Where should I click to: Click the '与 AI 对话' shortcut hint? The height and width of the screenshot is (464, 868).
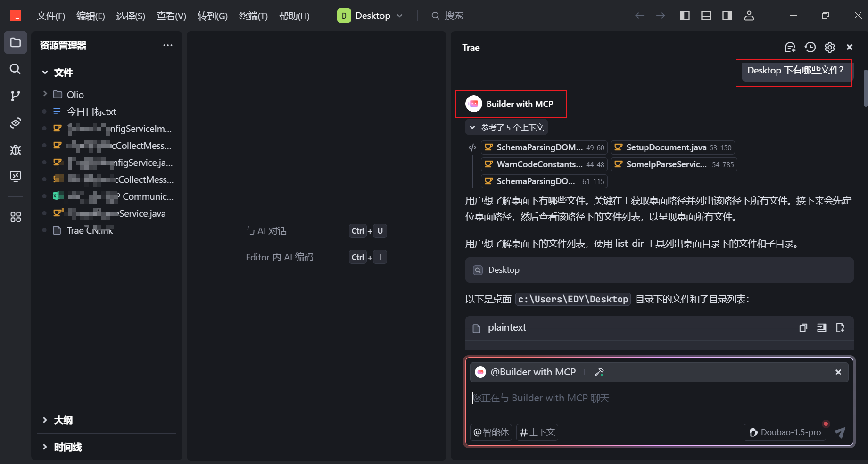266,231
